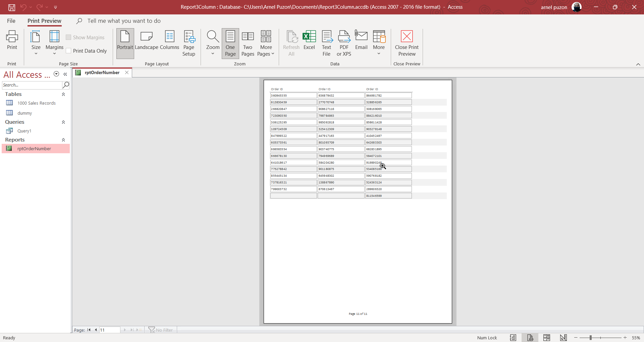Switch to Print Preview in status bar
644x342 pixels.
tap(530, 338)
